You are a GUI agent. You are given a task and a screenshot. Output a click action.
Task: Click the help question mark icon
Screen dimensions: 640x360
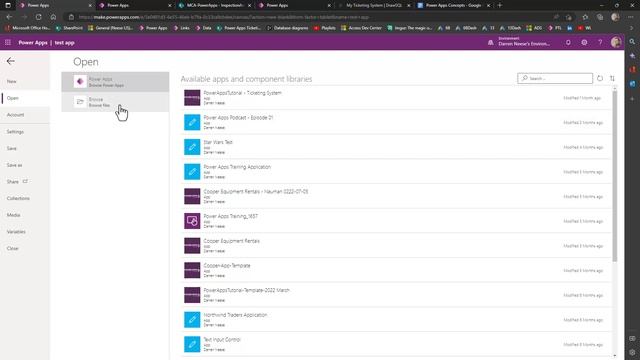(x=600, y=42)
